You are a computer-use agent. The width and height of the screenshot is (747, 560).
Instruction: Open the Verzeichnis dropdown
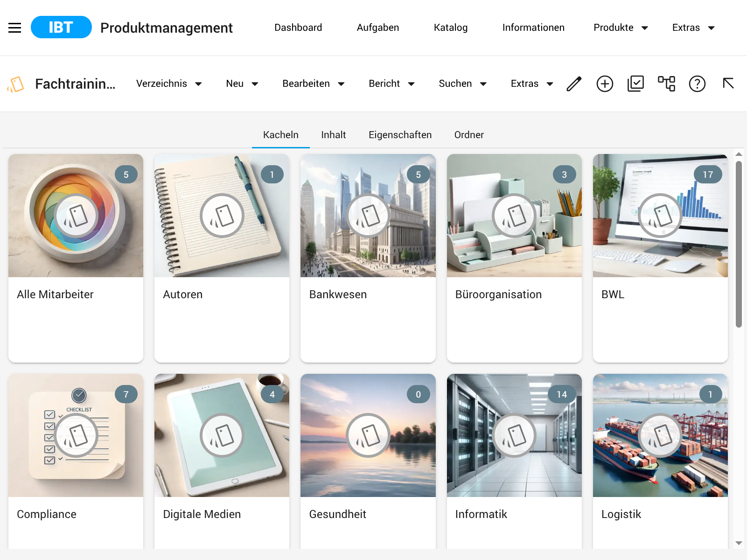click(169, 84)
